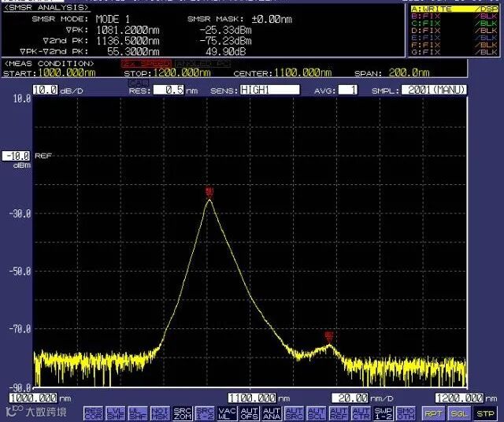Toggle AUT OFS auto offset key
Screen dimensions: 504x422
249,413
